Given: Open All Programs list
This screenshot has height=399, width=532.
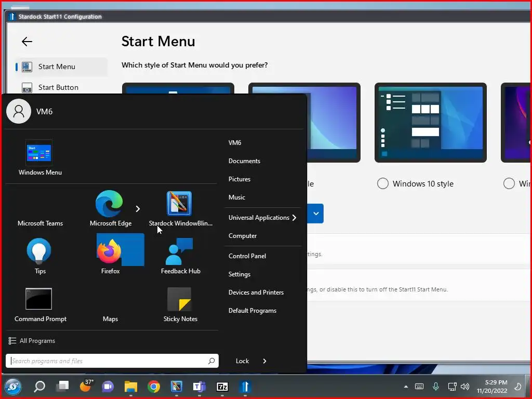Looking at the screenshot, I should [32, 341].
